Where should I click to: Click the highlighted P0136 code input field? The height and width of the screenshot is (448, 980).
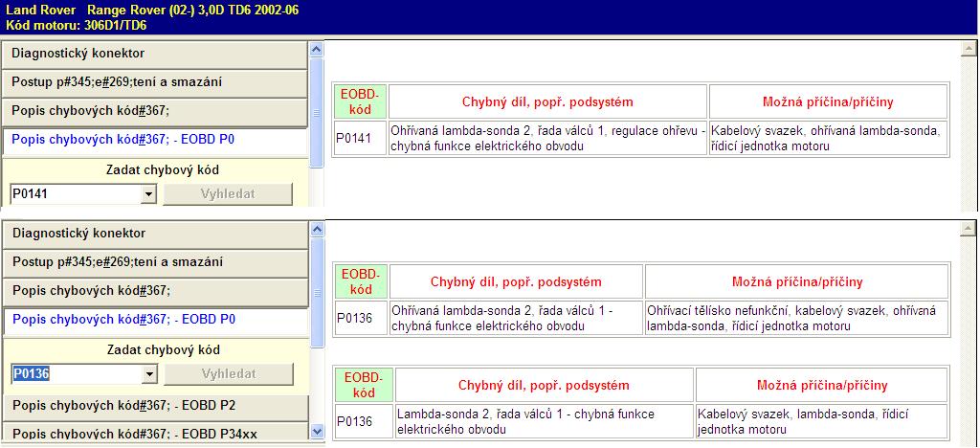click(75, 374)
